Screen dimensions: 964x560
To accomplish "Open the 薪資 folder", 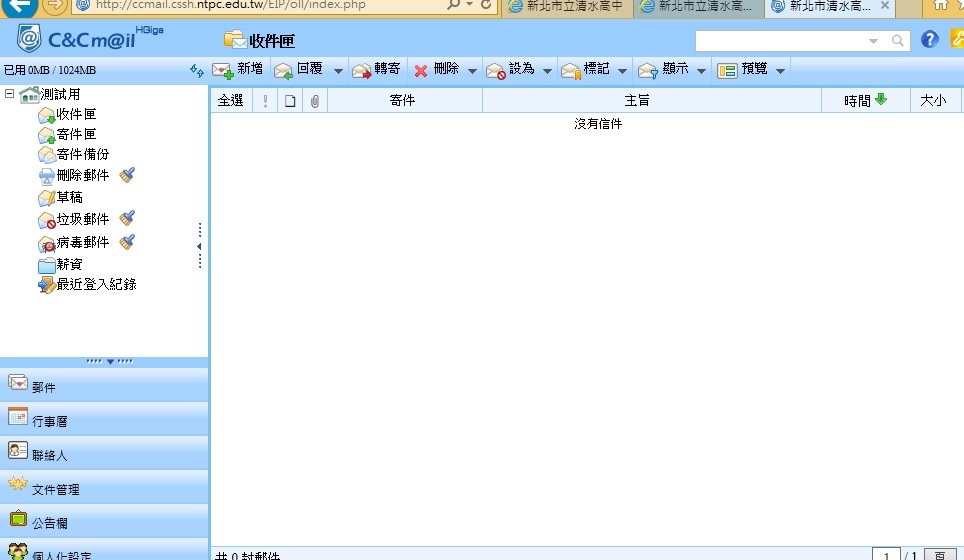I will click(x=60, y=264).
